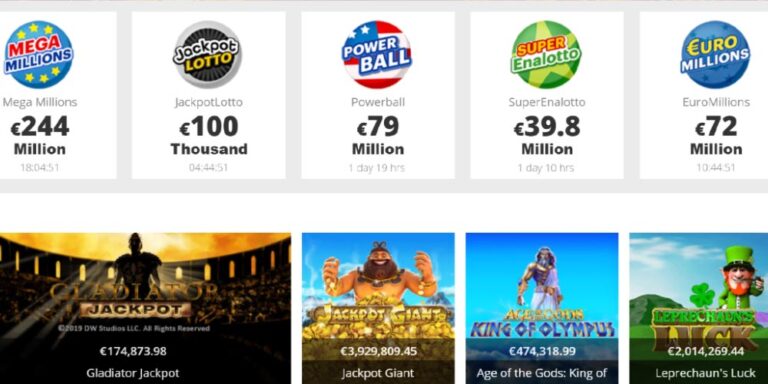Viewport: 768px width, 384px height.
Task: Select the €72 Million EuroMillions jackpot
Action: click(716, 136)
